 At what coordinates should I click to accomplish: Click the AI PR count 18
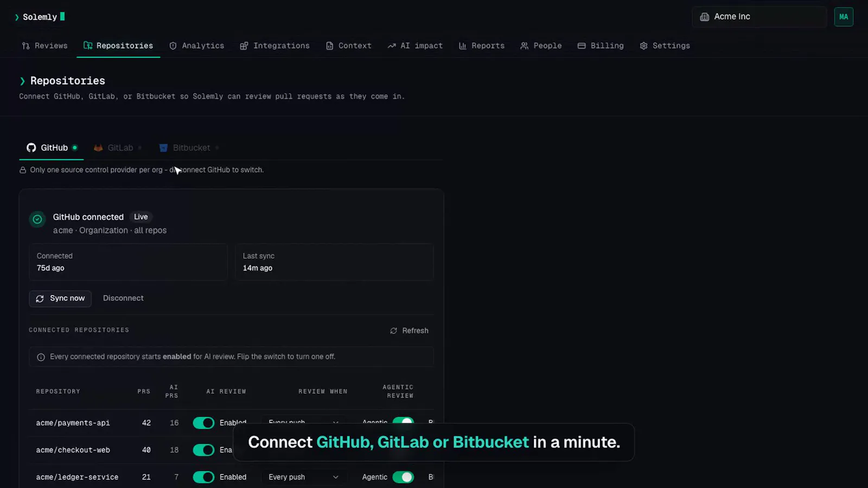coord(174,450)
